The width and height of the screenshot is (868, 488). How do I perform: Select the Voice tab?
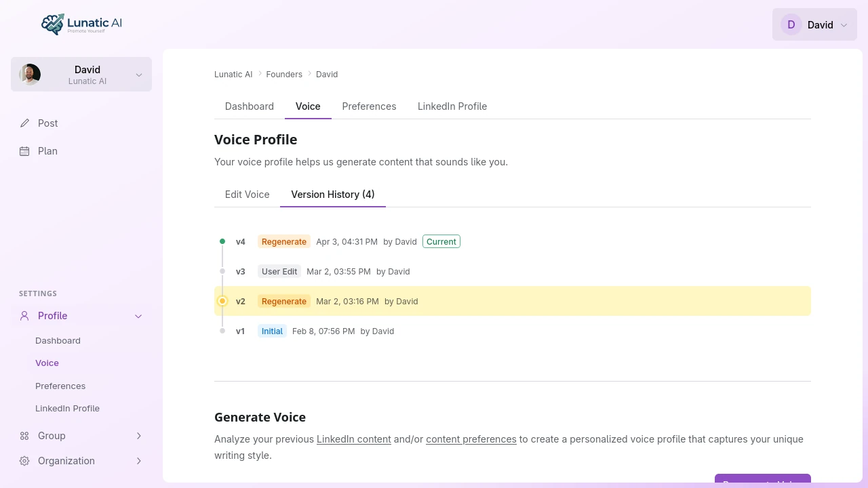pyautogui.click(x=308, y=106)
